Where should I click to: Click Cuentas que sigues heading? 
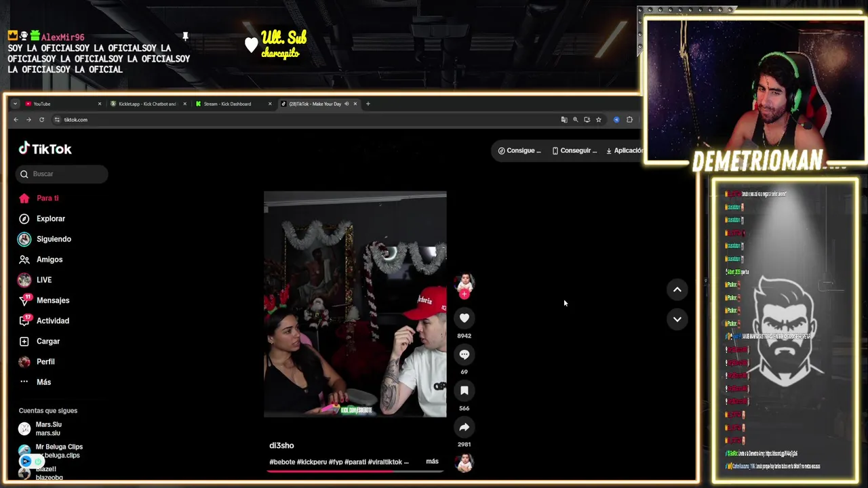tap(48, 411)
